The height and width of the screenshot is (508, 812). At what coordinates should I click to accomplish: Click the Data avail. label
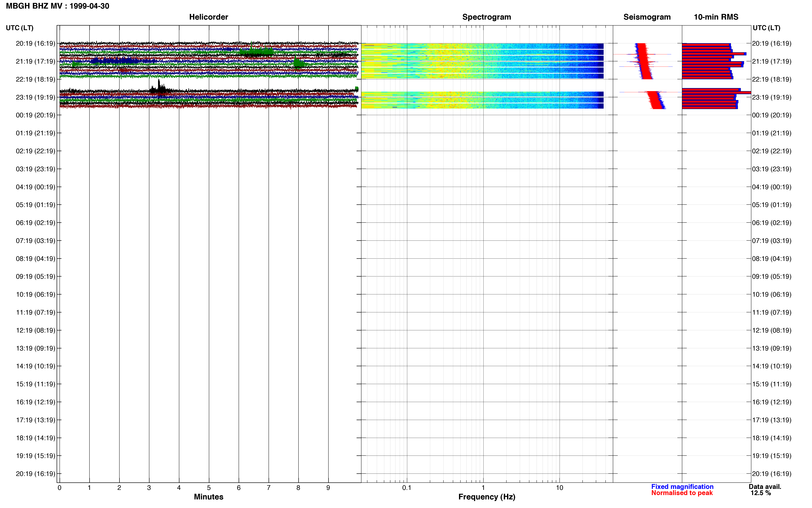tap(765, 486)
